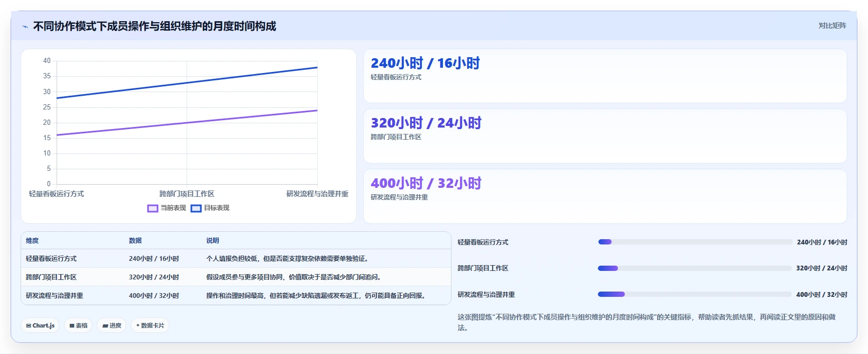Click table cell 240小时 / 16小时
Image resolution: width=868 pixels, height=354 pixels.
[154, 259]
